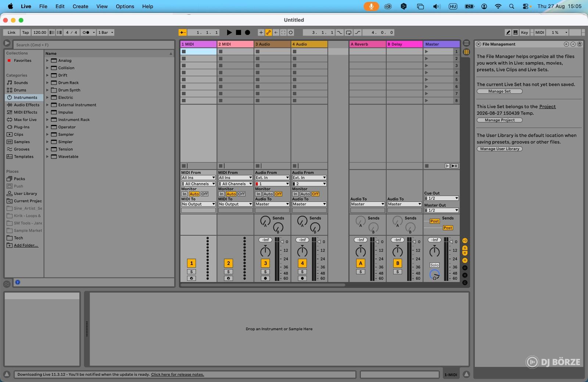This screenshot has height=382, width=588.
Task: Set 1 MIDI monitor to In
Action: [184, 194]
